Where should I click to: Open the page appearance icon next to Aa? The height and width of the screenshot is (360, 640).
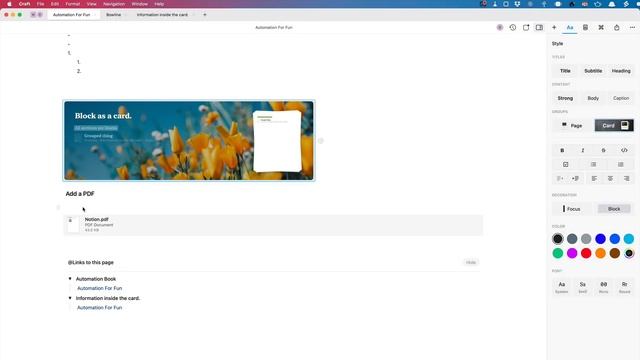click(x=585, y=27)
